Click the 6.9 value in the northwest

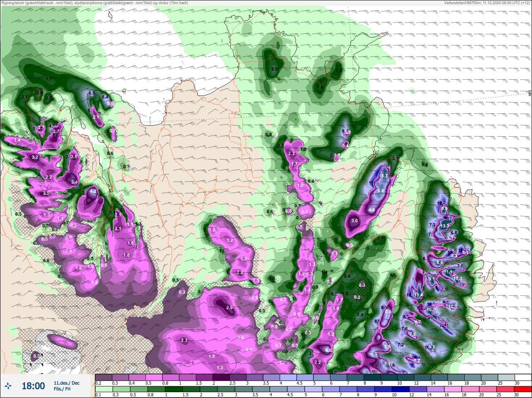pos(92,93)
